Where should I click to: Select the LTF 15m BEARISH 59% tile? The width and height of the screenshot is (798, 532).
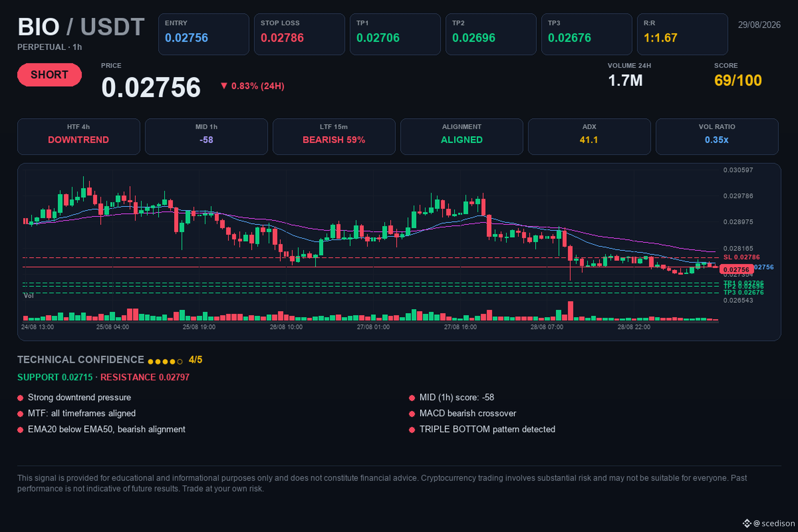click(x=334, y=137)
